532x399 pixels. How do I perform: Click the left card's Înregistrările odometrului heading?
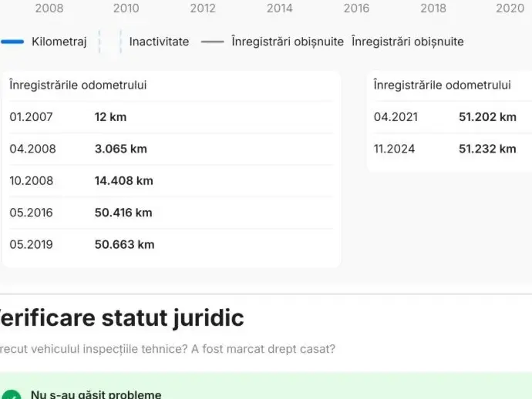(x=78, y=85)
